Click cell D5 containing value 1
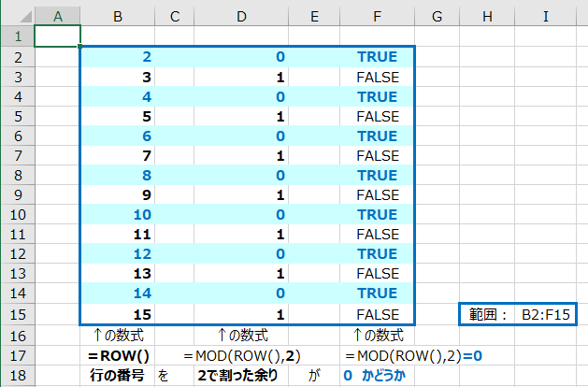 coord(241,116)
